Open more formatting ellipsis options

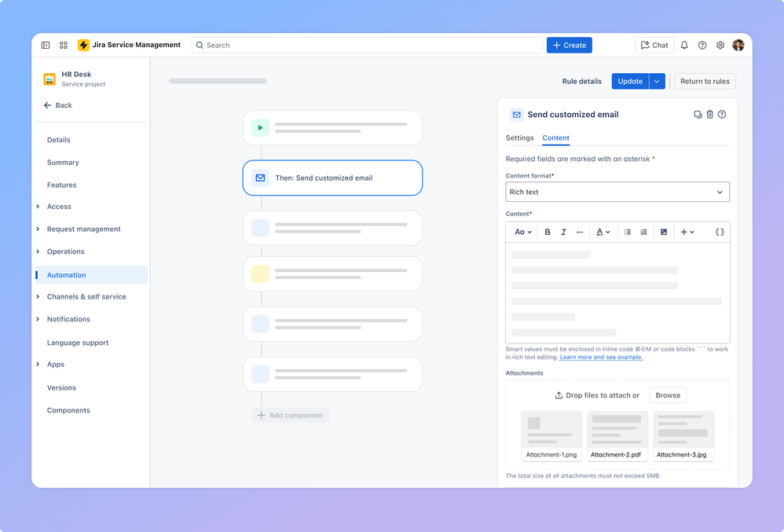click(580, 232)
